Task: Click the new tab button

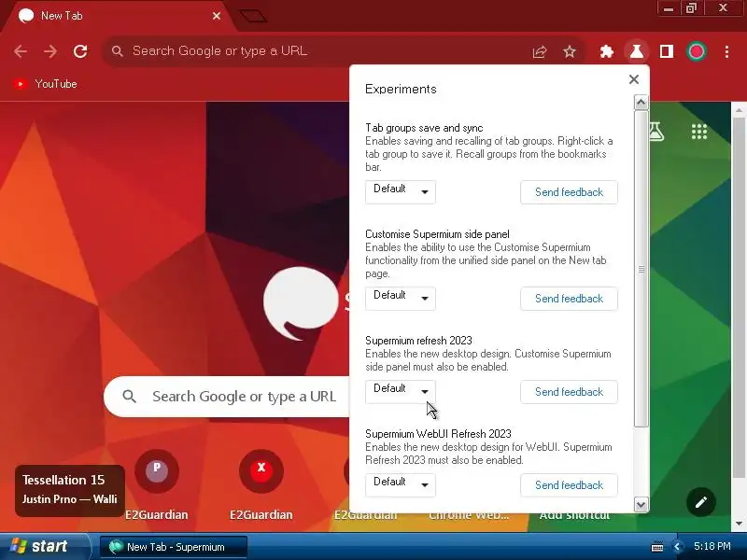Action: (253, 16)
